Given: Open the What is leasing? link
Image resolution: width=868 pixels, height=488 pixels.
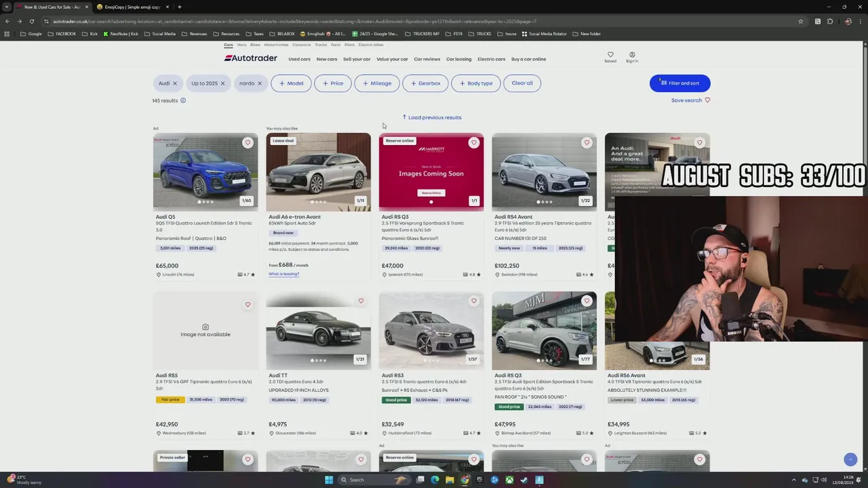Looking at the screenshot, I should pyautogui.click(x=283, y=274).
